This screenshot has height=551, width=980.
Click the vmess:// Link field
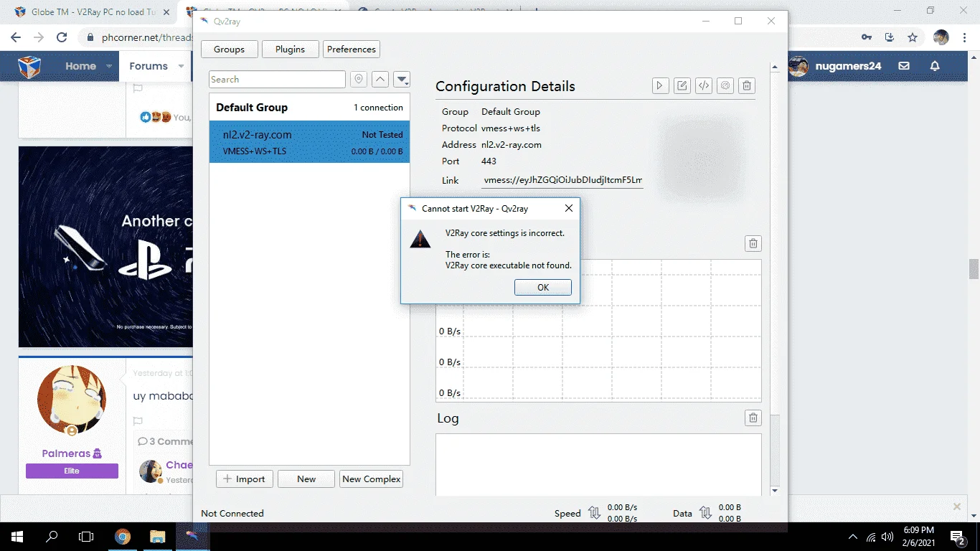point(562,180)
